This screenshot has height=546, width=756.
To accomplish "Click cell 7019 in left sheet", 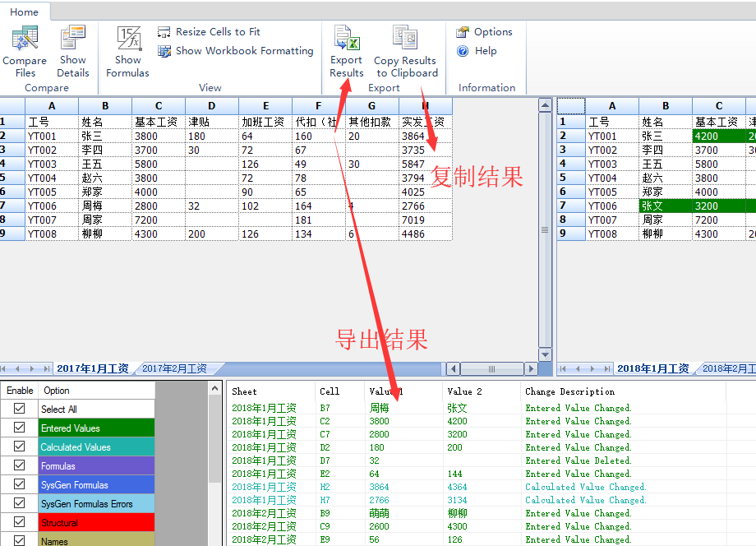I will [x=426, y=220].
